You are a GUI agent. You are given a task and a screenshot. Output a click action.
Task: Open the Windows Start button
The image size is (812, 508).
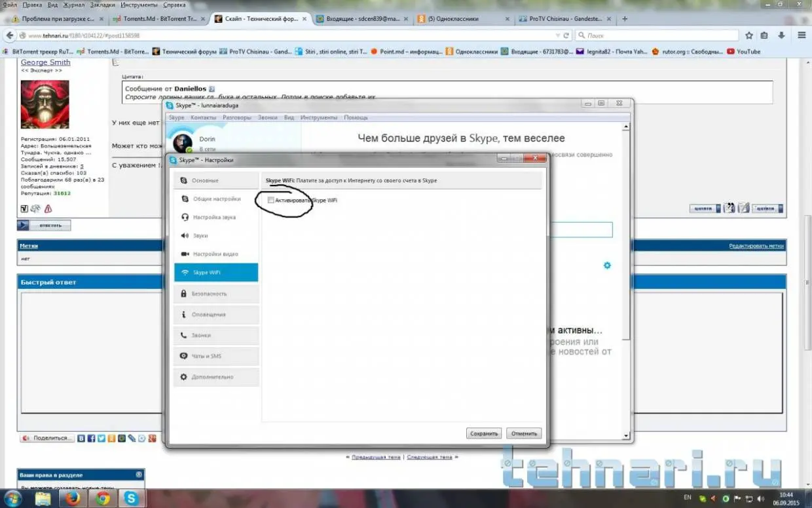[12, 498]
